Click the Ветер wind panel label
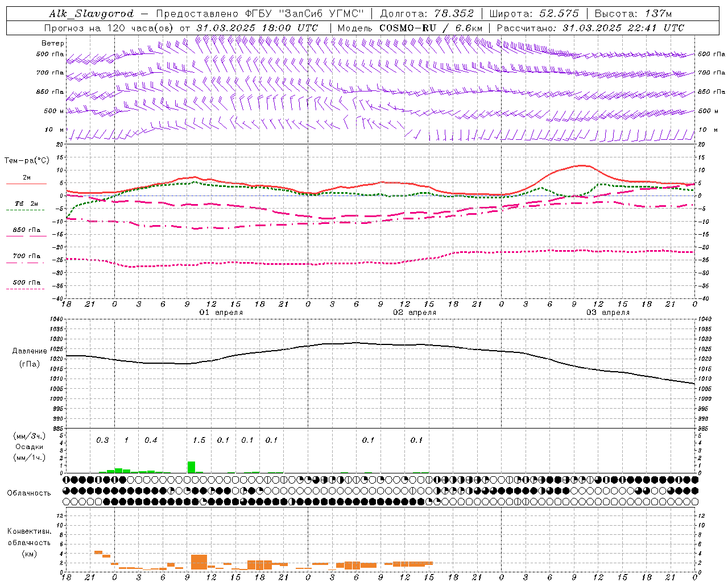Image resolution: width=728 pixels, height=582 pixels. 52,43
